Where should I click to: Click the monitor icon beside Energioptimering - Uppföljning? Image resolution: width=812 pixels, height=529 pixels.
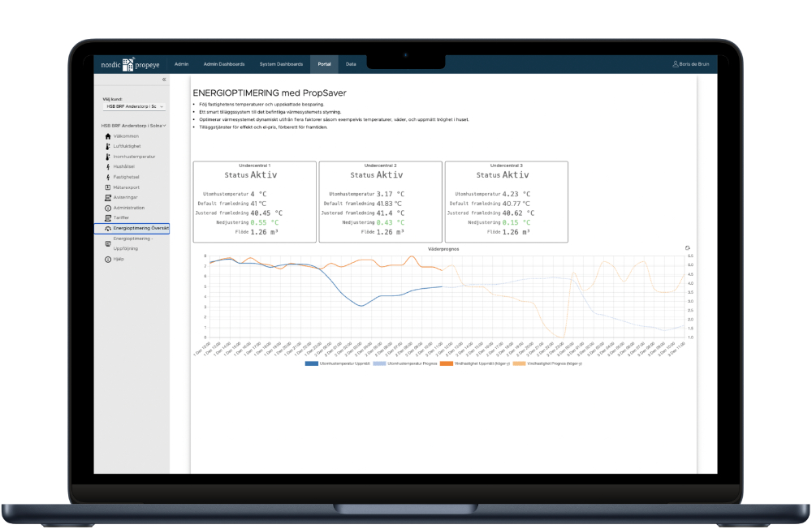tap(108, 243)
